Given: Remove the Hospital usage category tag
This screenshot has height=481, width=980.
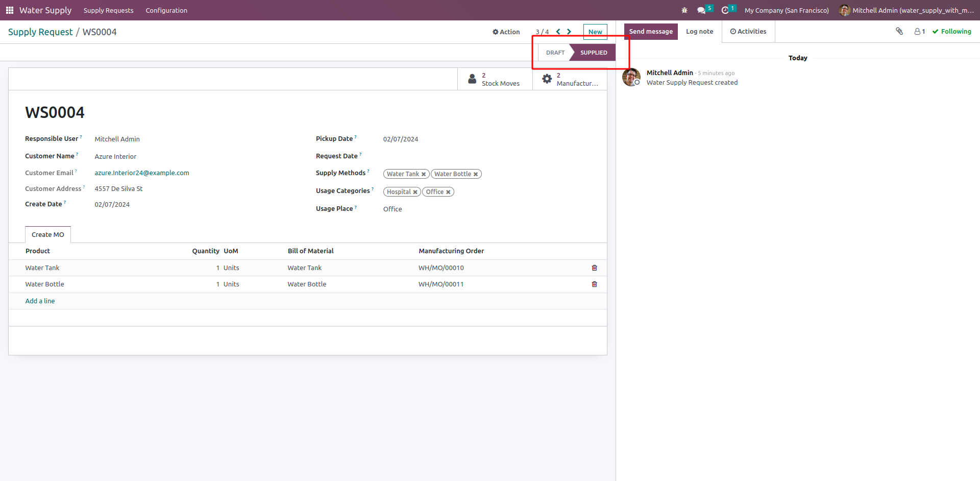Looking at the screenshot, I should coord(415,192).
